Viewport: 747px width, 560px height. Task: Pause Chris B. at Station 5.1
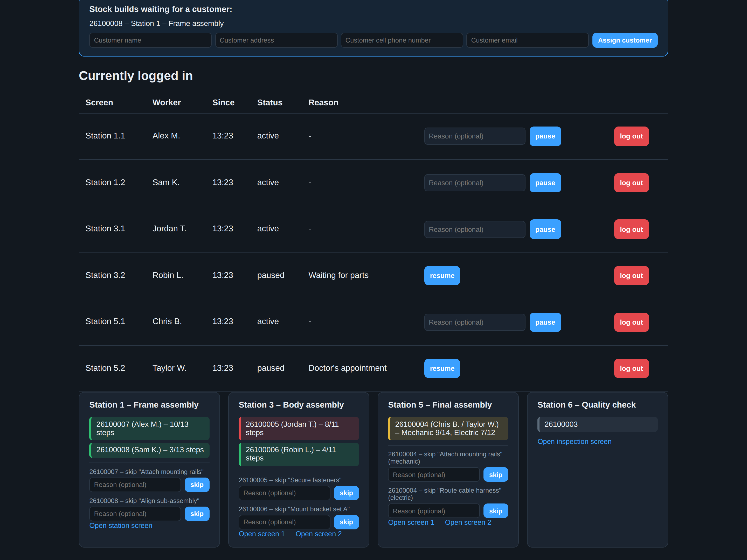pos(545,322)
